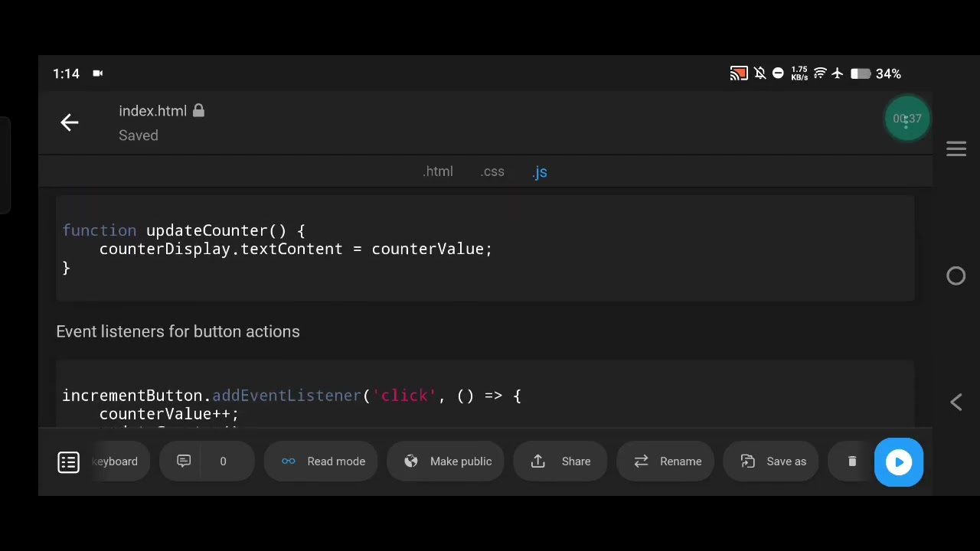The width and height of the screenshot is (980, 551).
Task: Tap the Make public button
Action: [446, 461]
